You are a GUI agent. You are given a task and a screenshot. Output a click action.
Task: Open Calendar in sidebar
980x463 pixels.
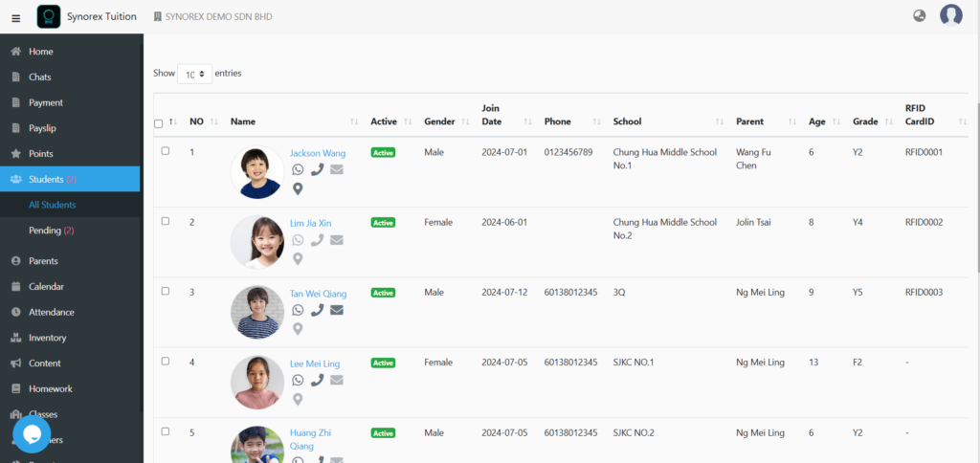point(70,286)
